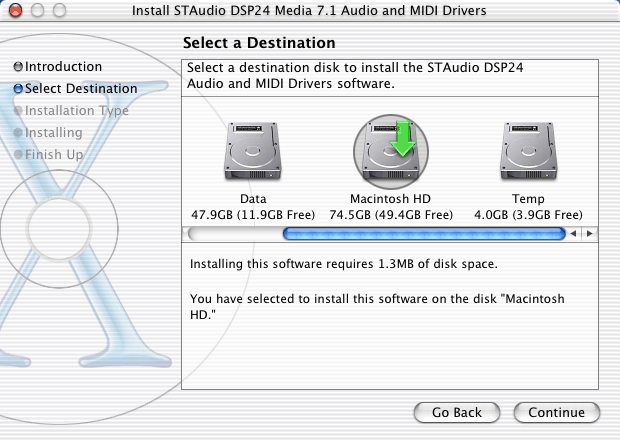The height and width of the screenshot is (440, 620).
Task: Select the Temp disk icon
Action: pos(529,151)
